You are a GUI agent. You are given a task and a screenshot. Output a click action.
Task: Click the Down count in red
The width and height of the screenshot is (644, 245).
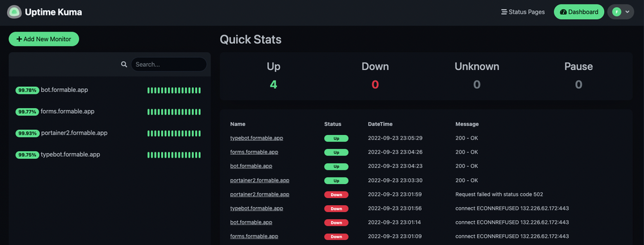(x=375, y=84)
